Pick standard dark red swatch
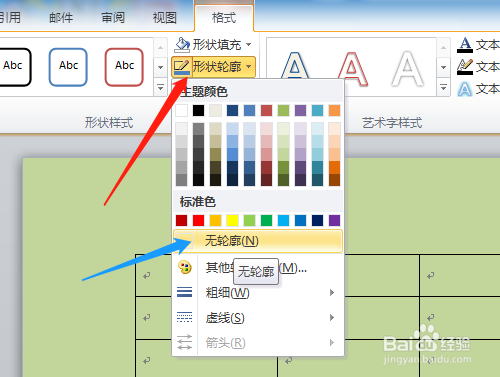This screenshot has width=500, height=377. pyautogui.click(x=181, y=220)
